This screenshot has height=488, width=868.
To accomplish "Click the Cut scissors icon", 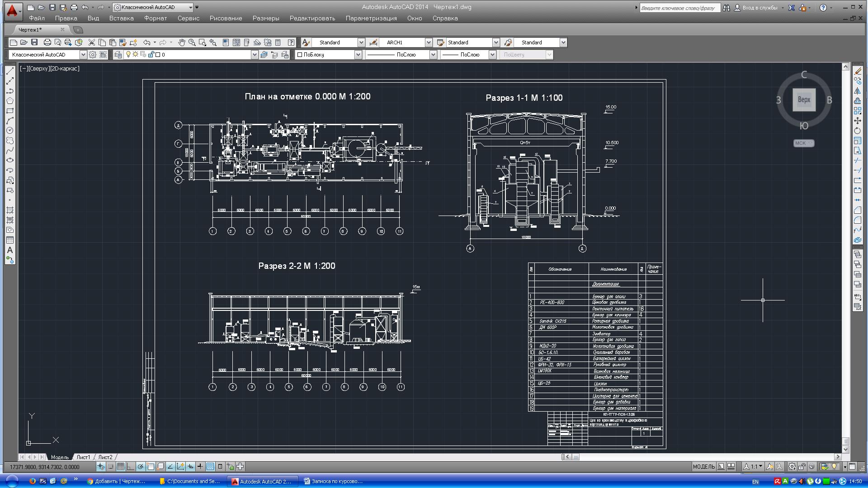I will point(92,42).
